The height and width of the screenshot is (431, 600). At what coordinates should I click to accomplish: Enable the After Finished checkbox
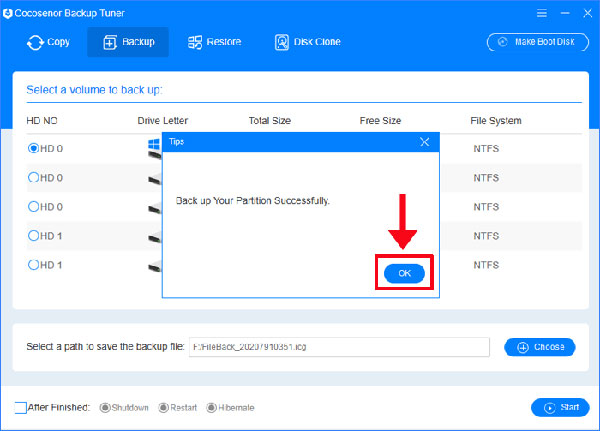20,408
